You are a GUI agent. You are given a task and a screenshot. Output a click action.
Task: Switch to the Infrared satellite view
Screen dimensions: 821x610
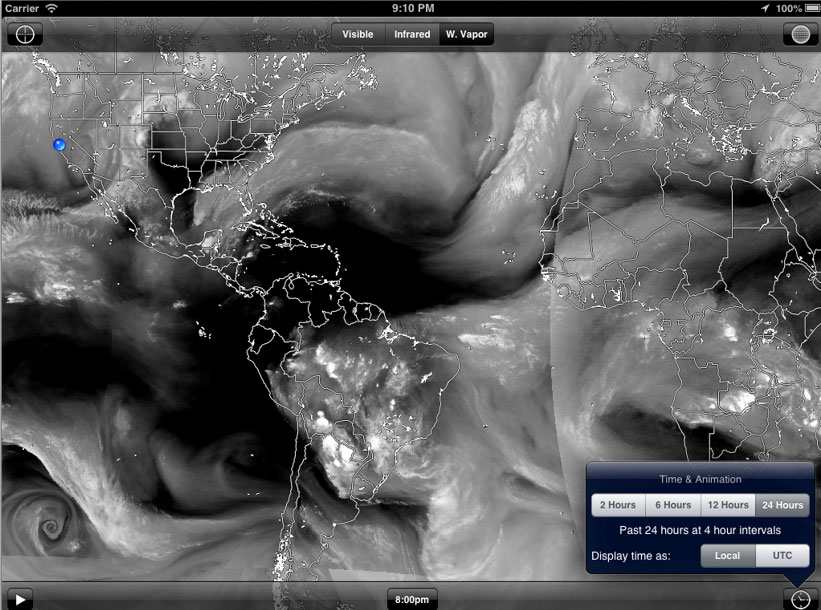pos(412,33)
